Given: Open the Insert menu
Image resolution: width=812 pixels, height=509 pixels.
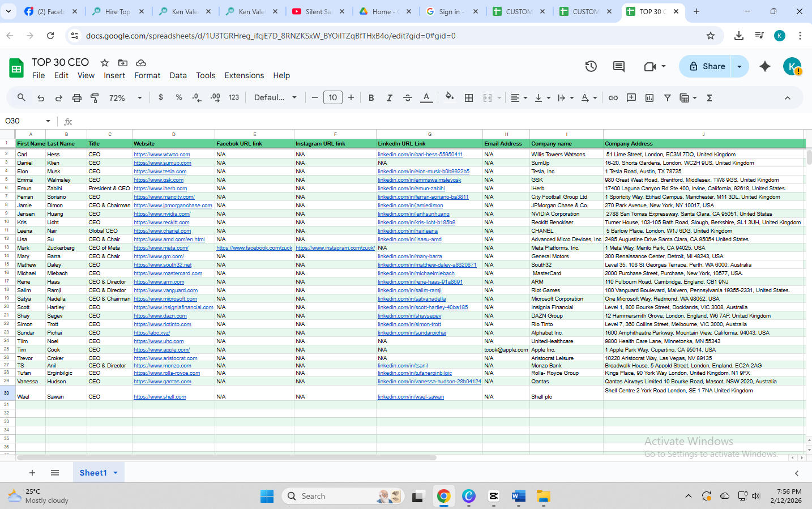Looking at the screenshot, I should tap(114, 75).
